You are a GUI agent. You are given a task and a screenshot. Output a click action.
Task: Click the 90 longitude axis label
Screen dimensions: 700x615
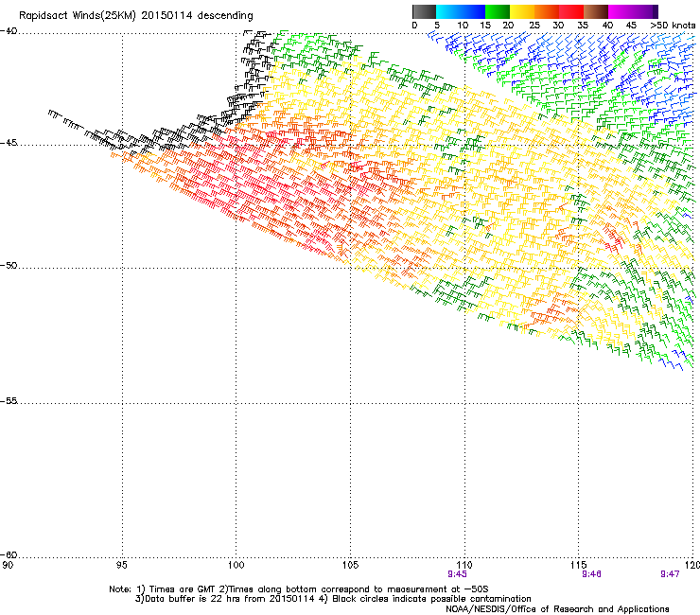8,566
